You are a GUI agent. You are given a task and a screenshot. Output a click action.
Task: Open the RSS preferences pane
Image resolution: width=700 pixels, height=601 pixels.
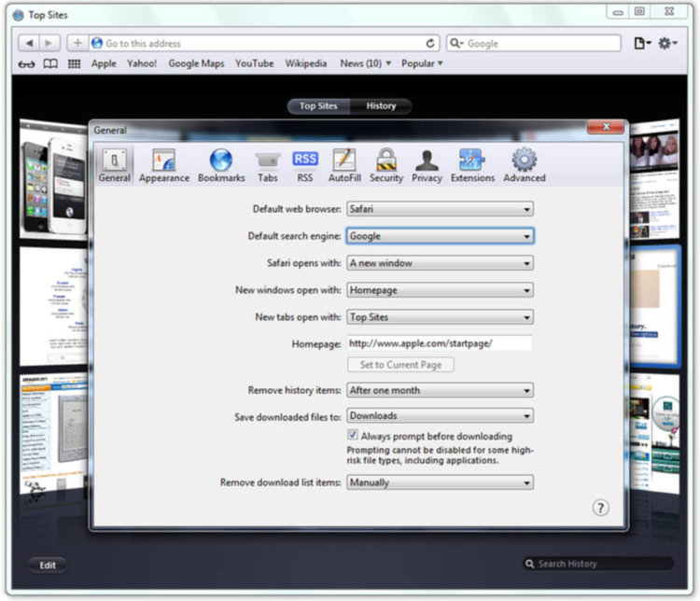click(x=305, y=165)
